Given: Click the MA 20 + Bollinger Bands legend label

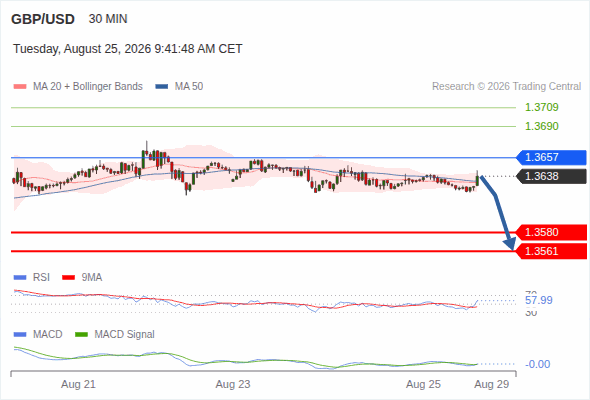Looking at the screenshot, I should coord(88,87).
